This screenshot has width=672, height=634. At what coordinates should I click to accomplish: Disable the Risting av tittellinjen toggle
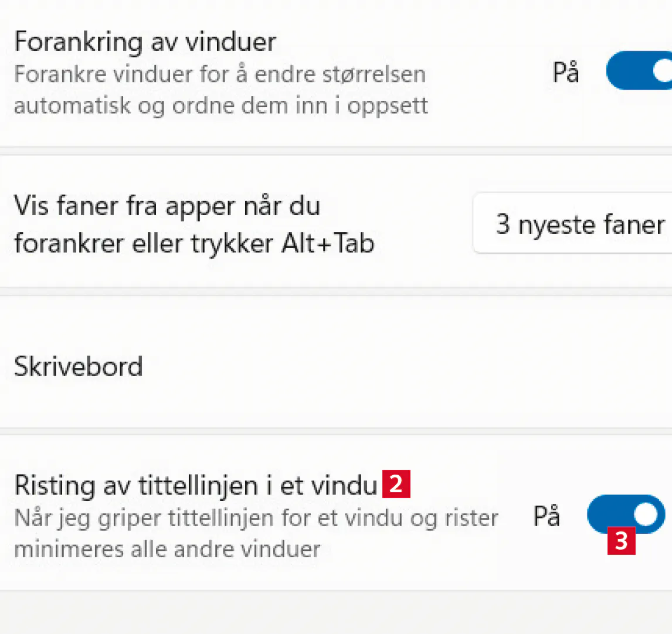(x=625, y=514)
